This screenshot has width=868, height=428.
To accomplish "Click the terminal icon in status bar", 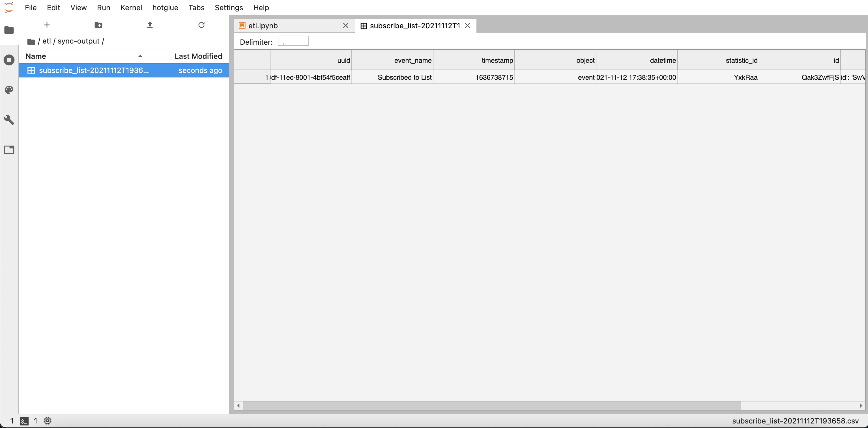I will click(x=24, y=421).
